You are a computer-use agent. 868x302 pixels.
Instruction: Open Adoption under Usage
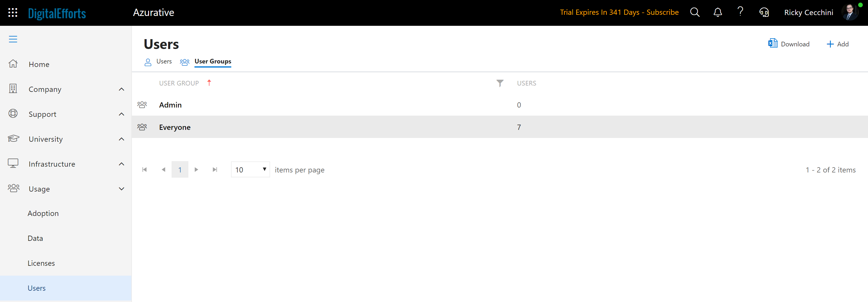(x=43, y=213)
